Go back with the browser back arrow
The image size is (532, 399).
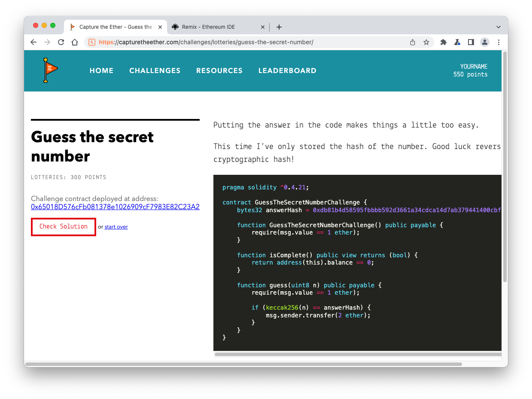pyautogui.click(x=33, y=42)
